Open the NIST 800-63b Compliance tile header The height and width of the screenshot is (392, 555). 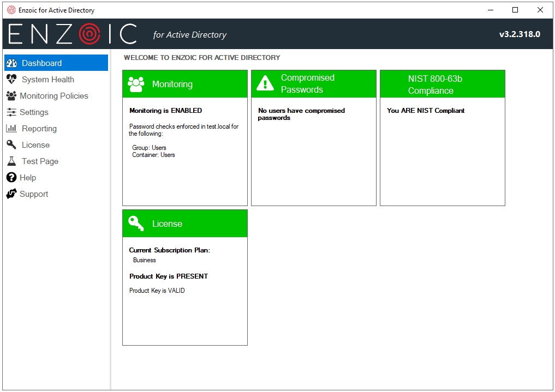click(434, 85)
